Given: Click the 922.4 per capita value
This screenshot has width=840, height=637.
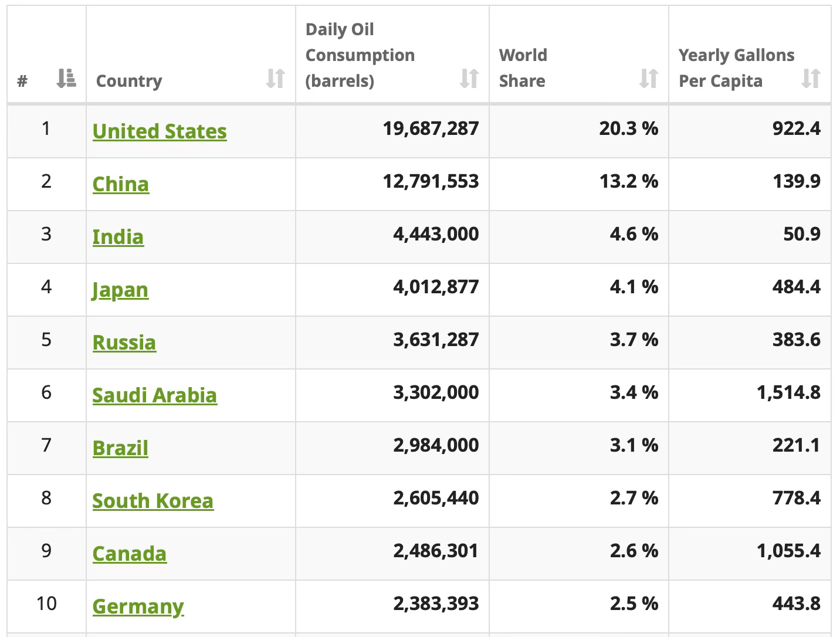Looking at the screenshot, I should point(797,128).
